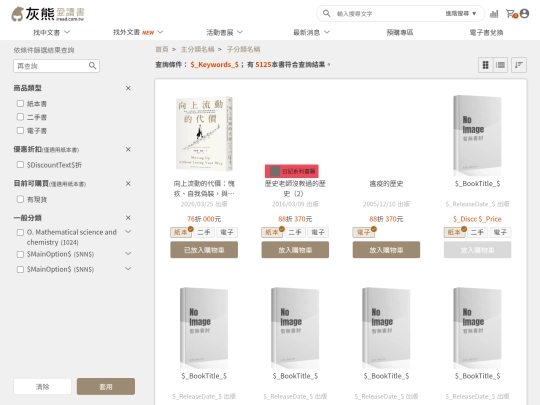Click the top search text field
This screenshot has width=540, height=405.
[387, 14]
